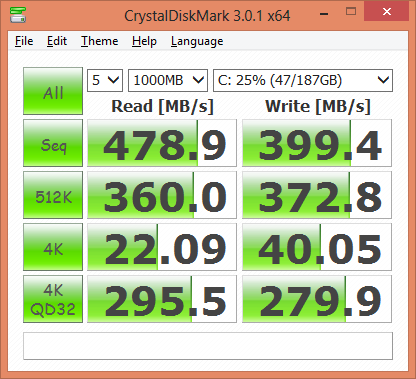Close the CrystalDiskMark window
Image resolution: width=416 pixels, height=379 pixels.
387,11
